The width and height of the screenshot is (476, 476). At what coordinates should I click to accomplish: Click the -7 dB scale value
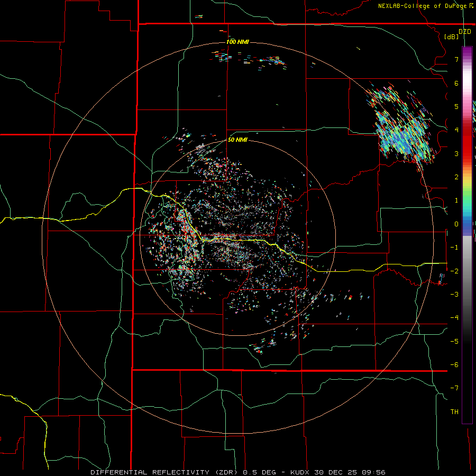pos(454,388)
